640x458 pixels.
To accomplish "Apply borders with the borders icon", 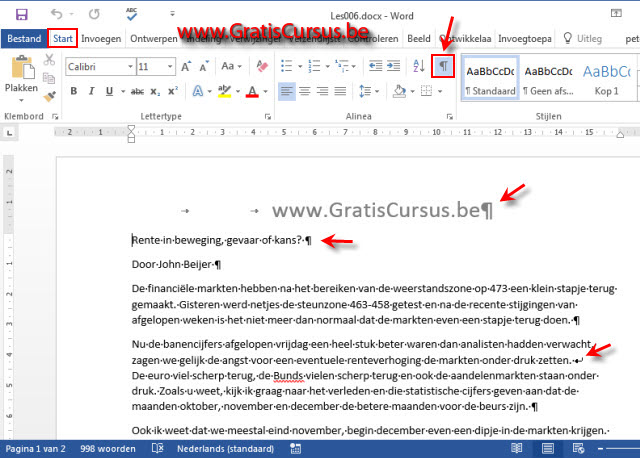I will 427,91.
